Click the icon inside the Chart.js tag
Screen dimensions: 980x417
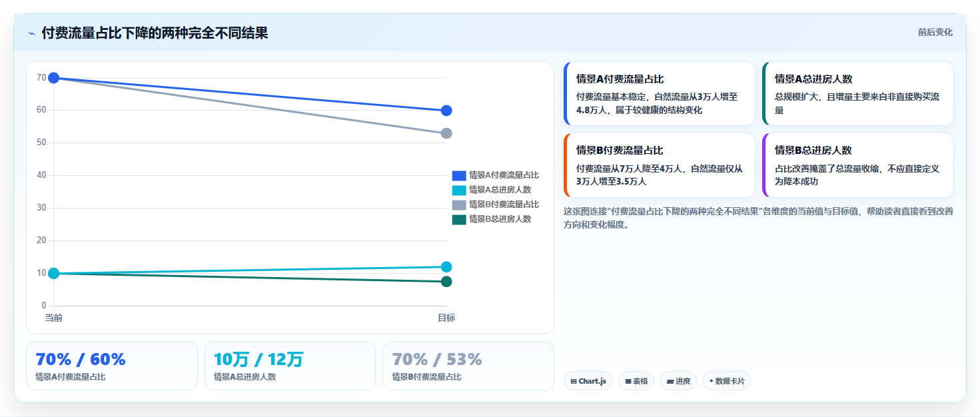click(x=574, y=382)
